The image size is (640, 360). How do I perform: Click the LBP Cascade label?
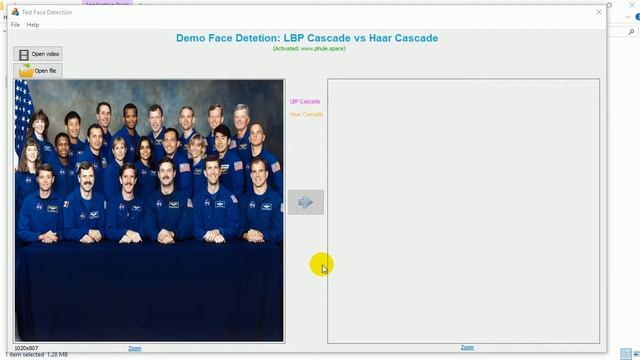tap(305, 101)
